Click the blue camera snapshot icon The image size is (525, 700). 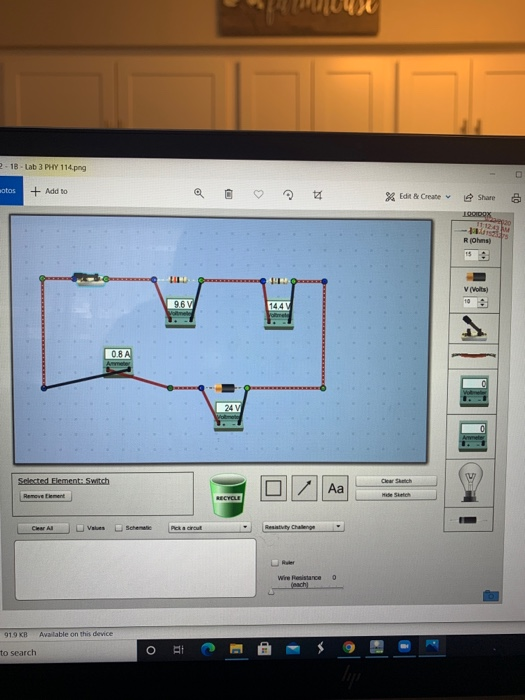click(x=491, y=596)
